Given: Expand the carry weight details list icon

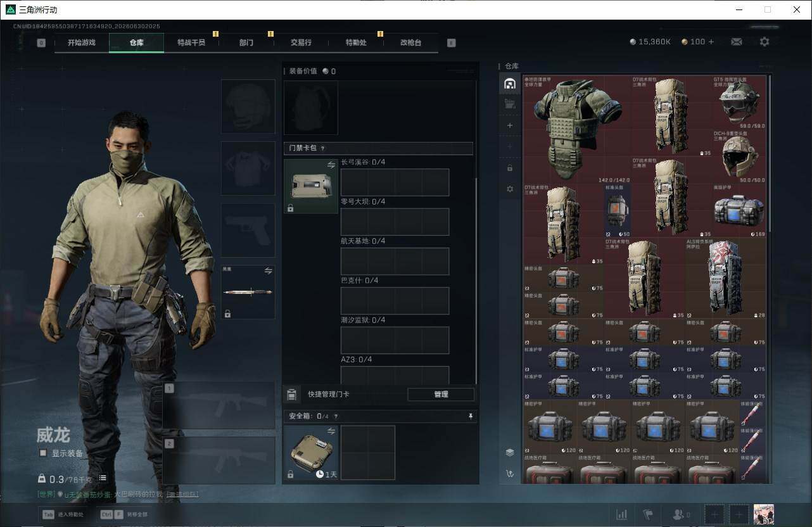Looking at the screenshot, I should point(103,478).
